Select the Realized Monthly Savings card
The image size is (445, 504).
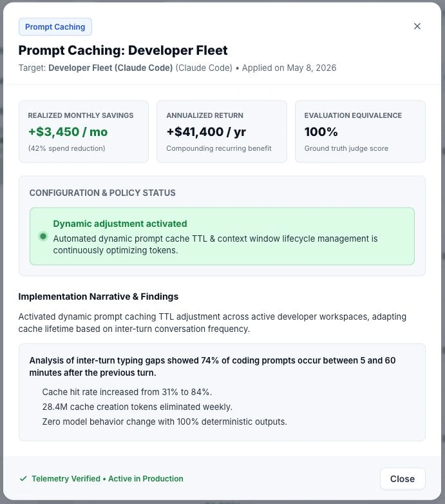click(x=84, y=131)
